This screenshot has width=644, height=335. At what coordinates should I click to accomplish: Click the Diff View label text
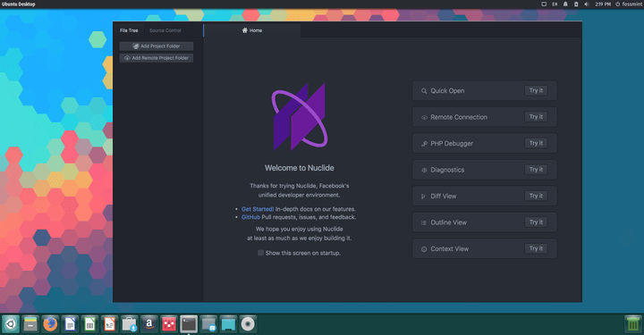pos(443,196)
